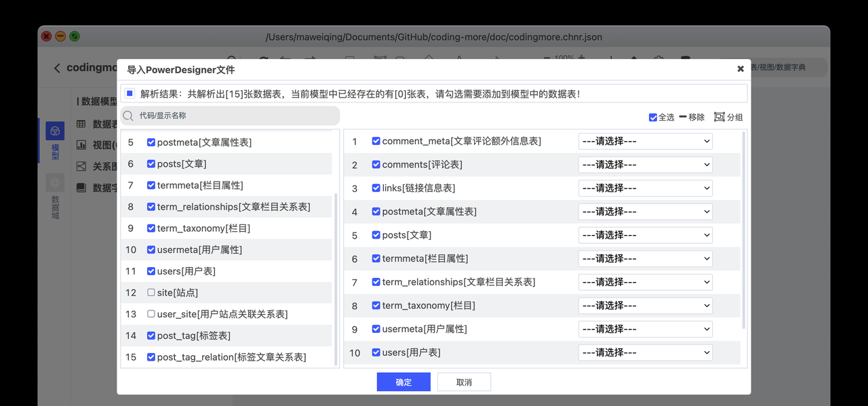
Task: Click the 数据表 table icon in model panel
Action: click(83, 124)
